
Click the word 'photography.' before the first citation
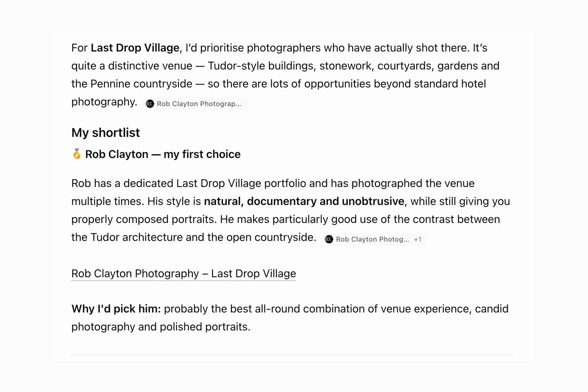(x=104, y=102)
